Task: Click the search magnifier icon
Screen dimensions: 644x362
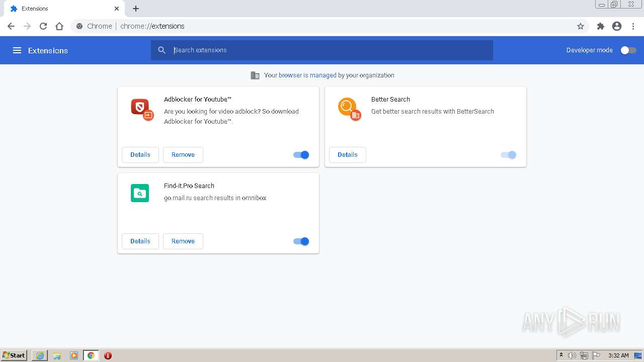Action: point(162,50)
